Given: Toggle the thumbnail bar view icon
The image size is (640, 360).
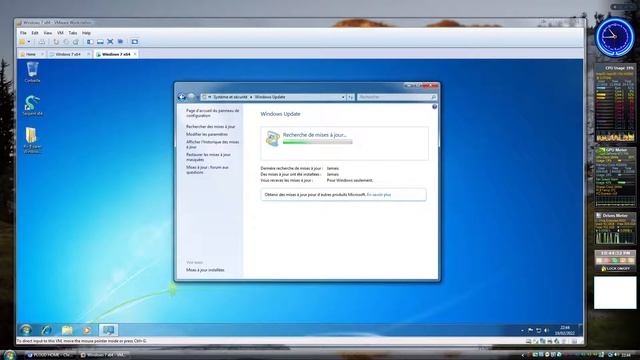Looking at the screenshot, I should (x=100, y=42).
